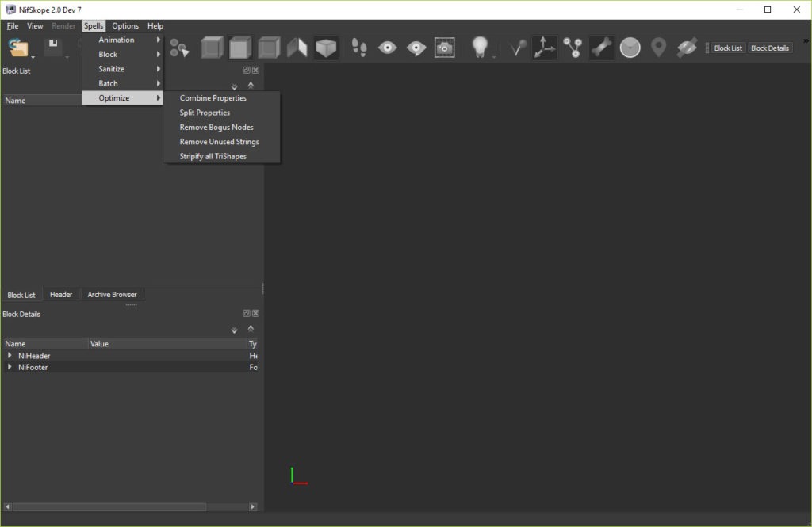The image size is (812, 527).
Task: Switch to the Archive Browser tab
Action: [x=112, y=295]
